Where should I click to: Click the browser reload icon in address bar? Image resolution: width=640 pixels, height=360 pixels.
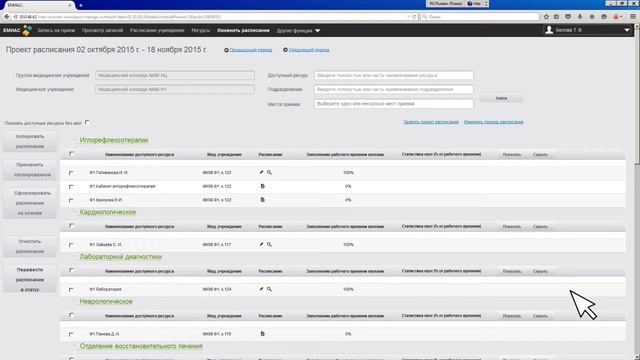pyautogui.click(x=414, y=17)
